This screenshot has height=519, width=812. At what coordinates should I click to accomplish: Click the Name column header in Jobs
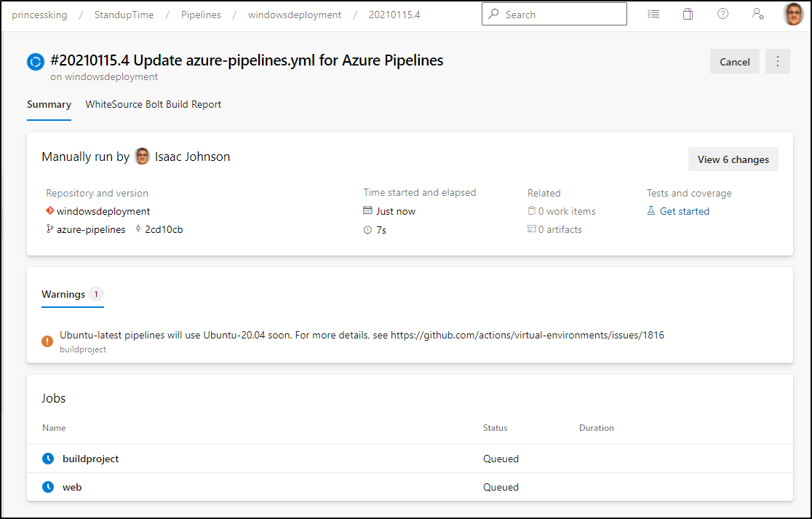pyautogui.click(x=54, y=428)
